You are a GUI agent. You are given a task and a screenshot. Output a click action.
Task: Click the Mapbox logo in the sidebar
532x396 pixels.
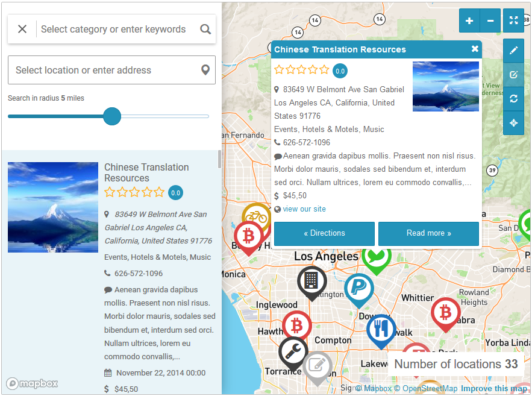tap(32, 384)
